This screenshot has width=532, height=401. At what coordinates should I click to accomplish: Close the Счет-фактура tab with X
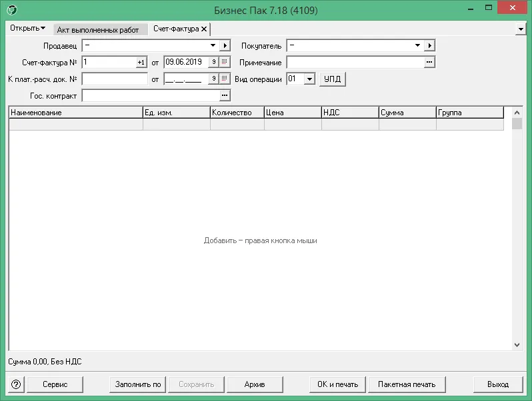(204, 29)
